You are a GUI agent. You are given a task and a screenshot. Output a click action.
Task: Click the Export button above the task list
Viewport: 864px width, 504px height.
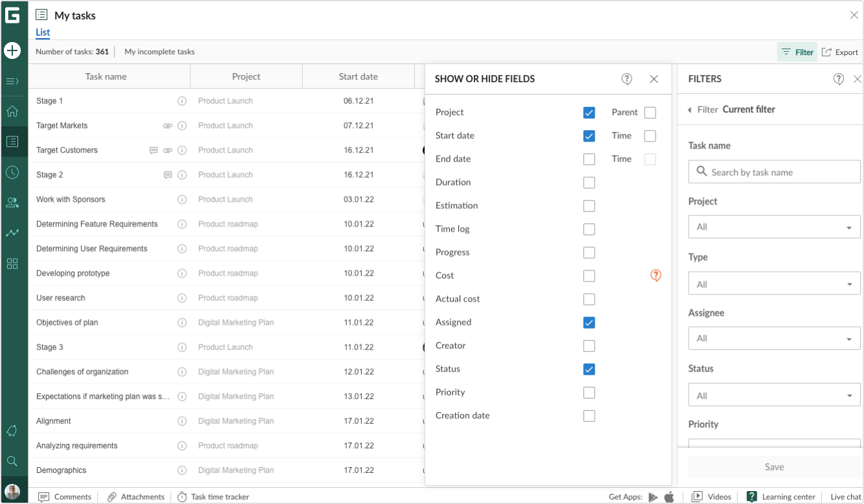(x=839, y=52)
